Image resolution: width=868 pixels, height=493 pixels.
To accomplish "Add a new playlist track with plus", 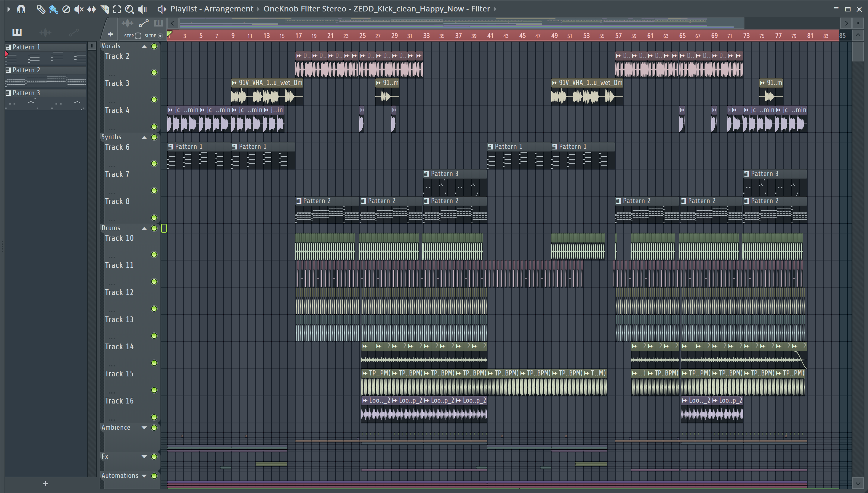I will 110,34.
